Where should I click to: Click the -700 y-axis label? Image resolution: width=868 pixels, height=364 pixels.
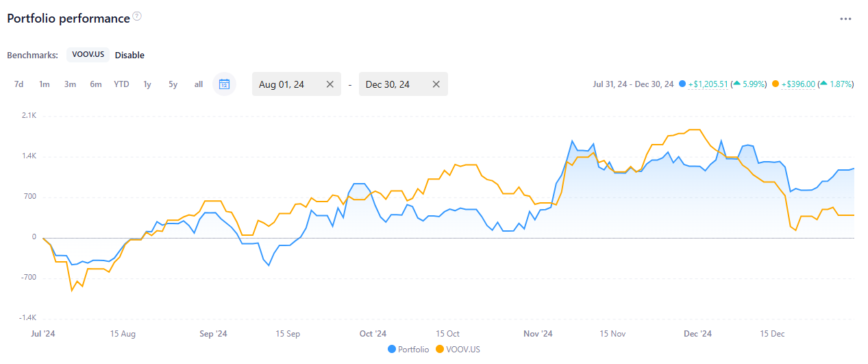tap(28, 278)
